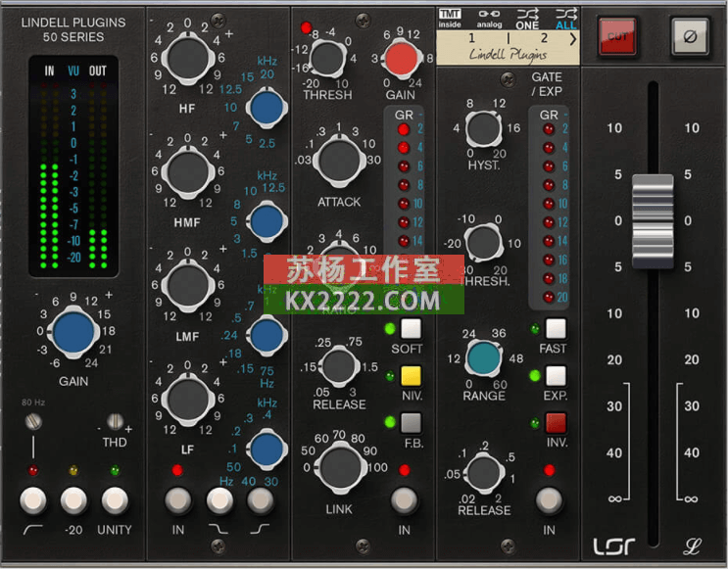The height and width of the screenshot is (569, 728).
Task: Click the LSR logo
Action: (613, 546)
